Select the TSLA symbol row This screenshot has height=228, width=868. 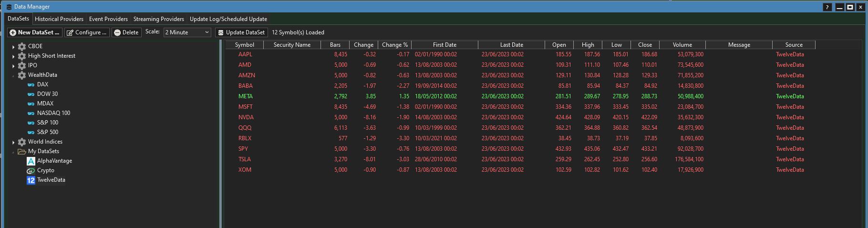520,159
